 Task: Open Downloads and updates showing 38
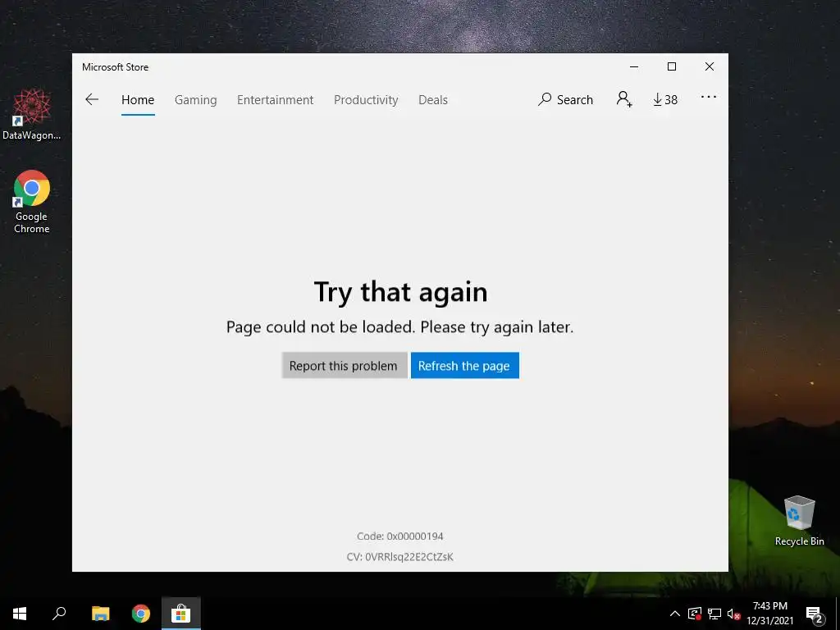click(x=664, y=99)
